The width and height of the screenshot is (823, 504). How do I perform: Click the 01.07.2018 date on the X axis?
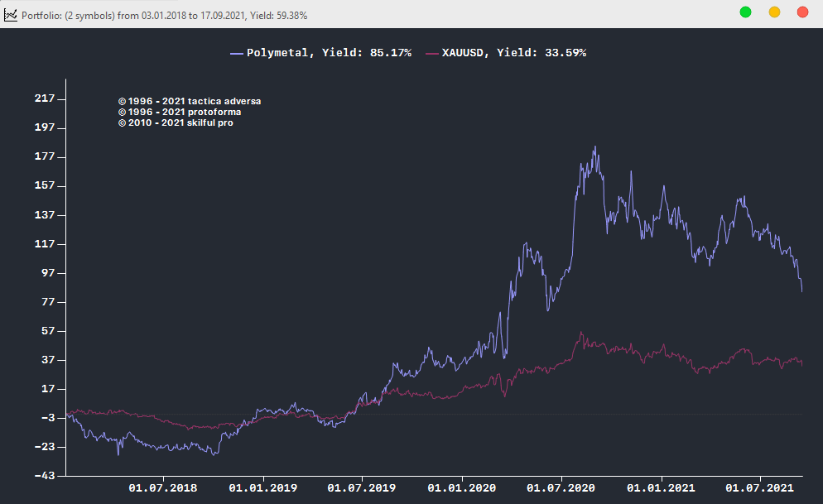(163, 488)
